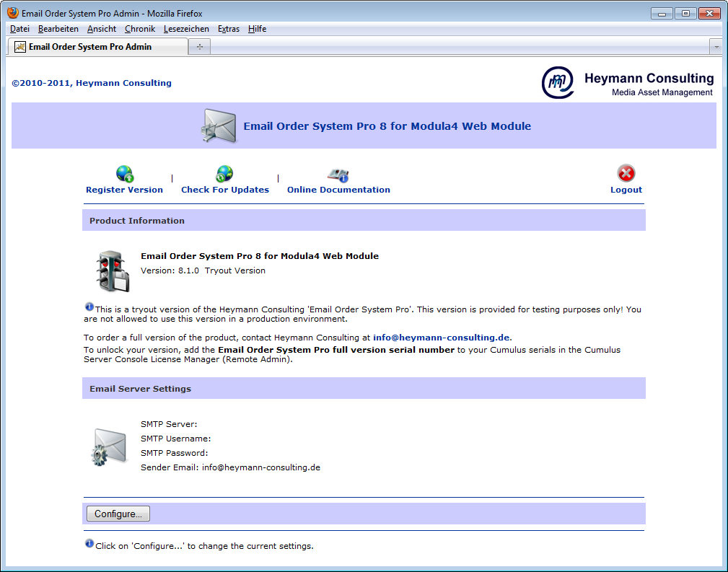The height and width of the screenshot is (572, 728).
Task: Click the Media Asset Management tagline
Action: [x=662, y=92]
